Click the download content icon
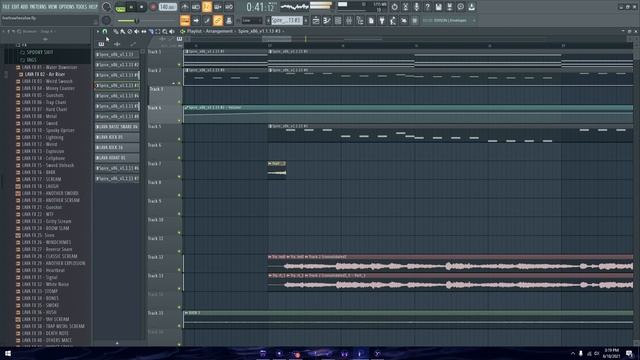The image size is (640, 360). pyautogui.click(x=471, y=7)
